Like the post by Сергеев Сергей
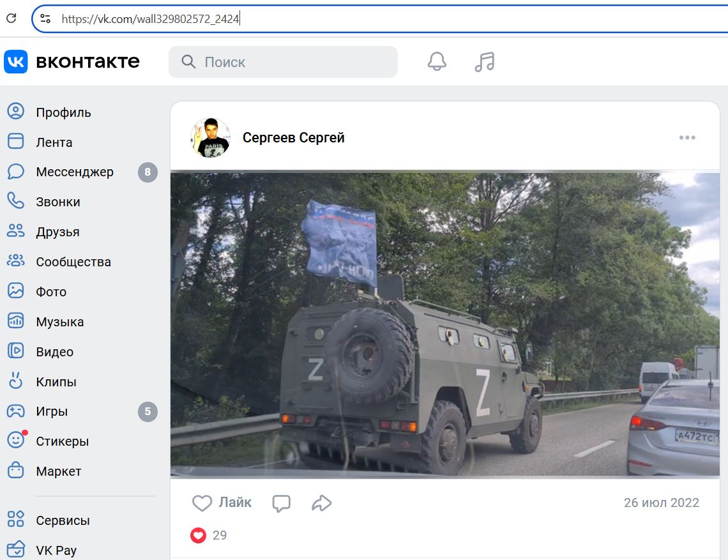728x560 pixels. coord(222,503)
